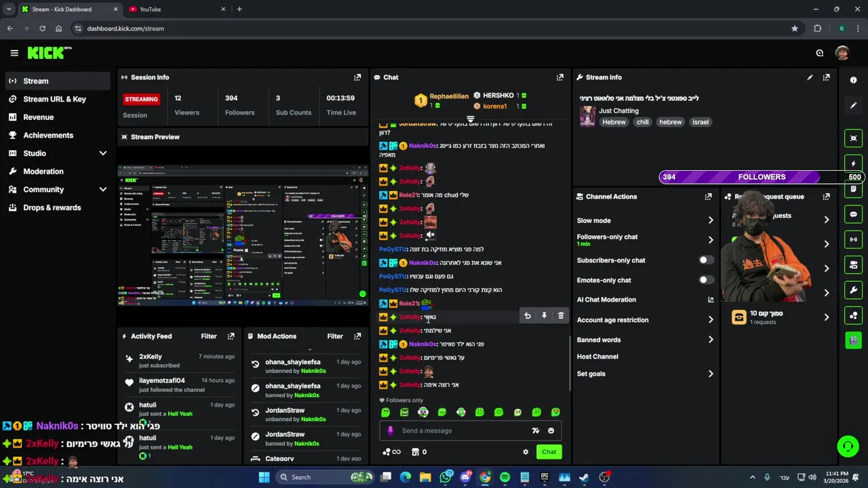
Task: Open Banned words settings chevron
Action: 711,340
